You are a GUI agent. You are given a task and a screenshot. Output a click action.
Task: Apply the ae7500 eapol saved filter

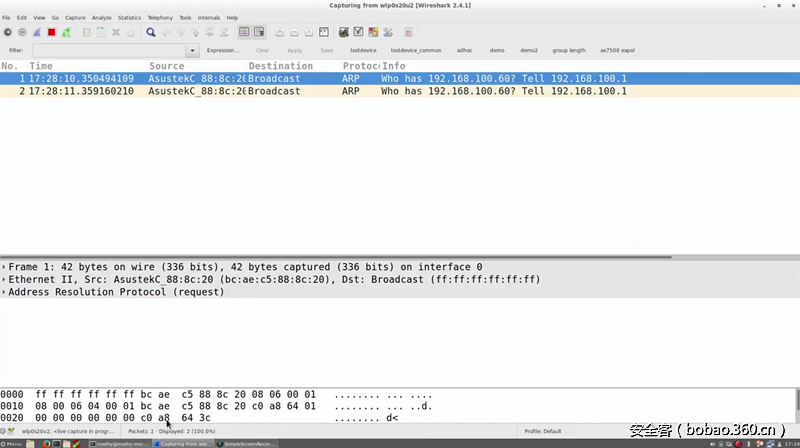click(617, 51)
